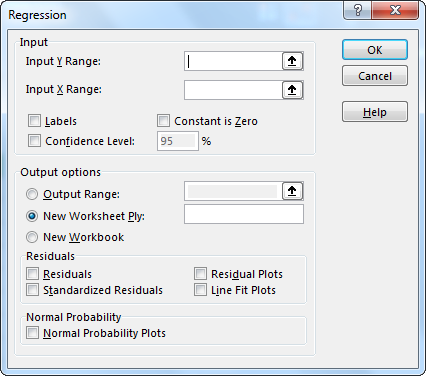Click the OK button
This screenshot has height=376, width=426.
click(x=375, y=50)
